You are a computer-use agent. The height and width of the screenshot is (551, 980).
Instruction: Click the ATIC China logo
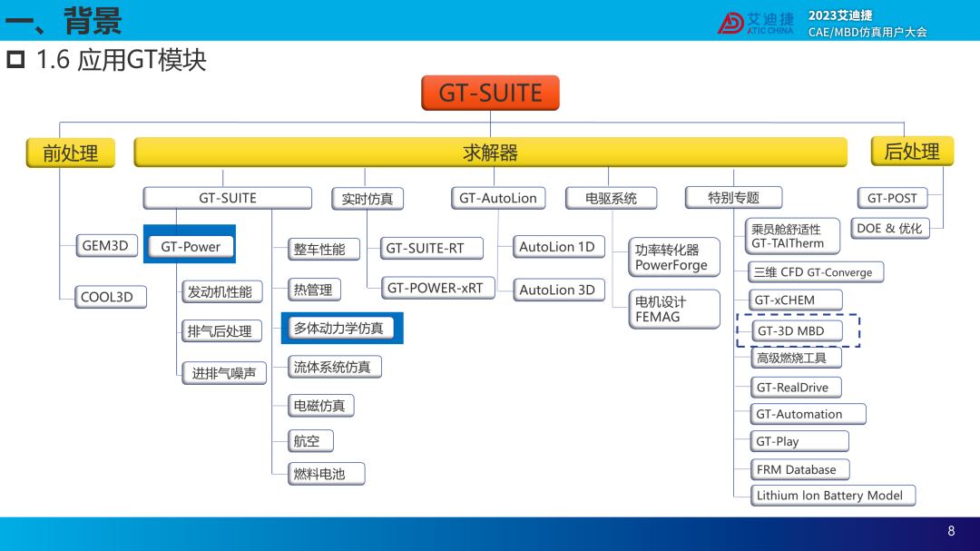[756, 23]
